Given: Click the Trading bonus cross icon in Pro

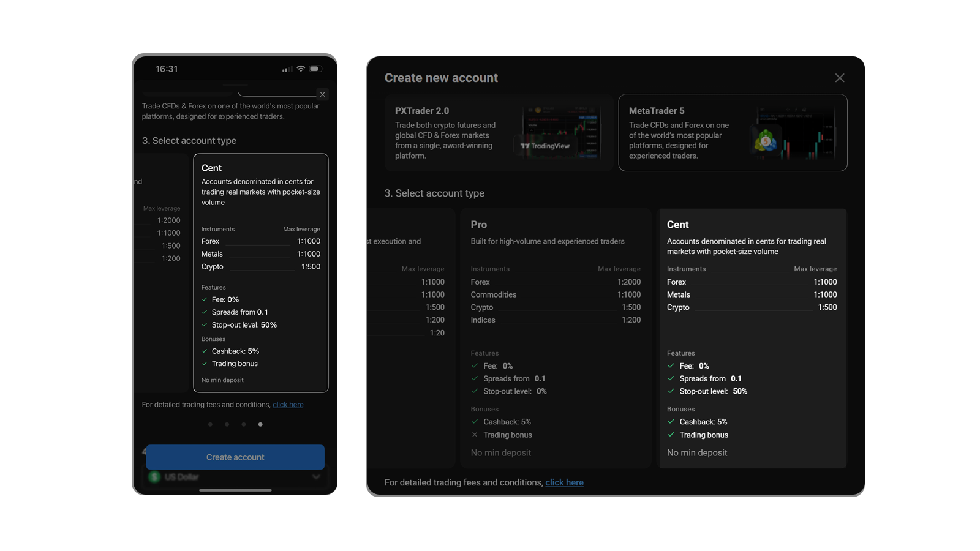Looking at the screenshot, I should (x=475, y=435).
